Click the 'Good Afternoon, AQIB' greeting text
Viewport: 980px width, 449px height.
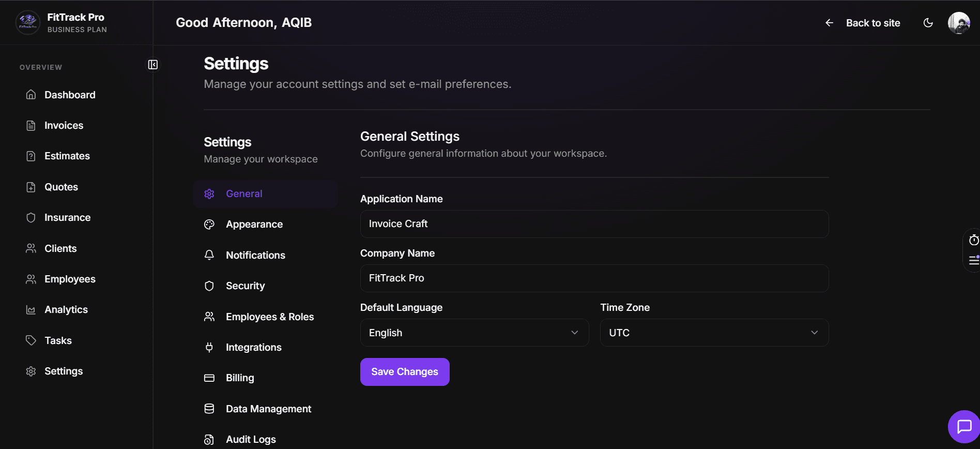pyautogui.click(x=244, y=23)
